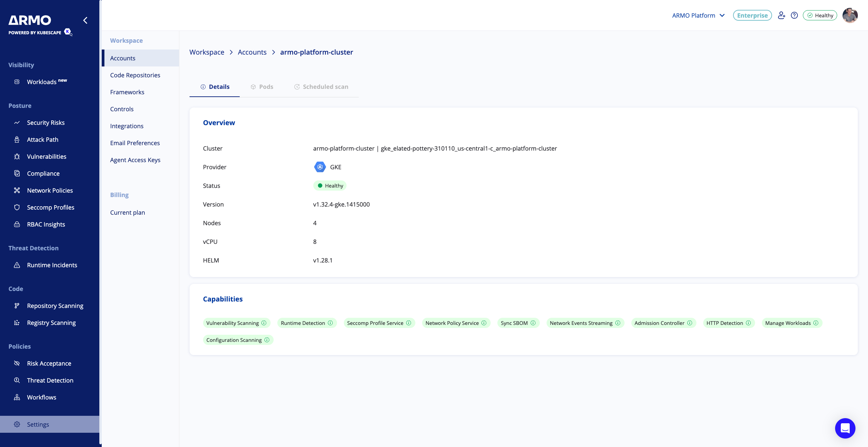The width and height of the screenshot is (868, 447).
Task: Show info for Network Policy Service
Action: click(x=484, y=323)
